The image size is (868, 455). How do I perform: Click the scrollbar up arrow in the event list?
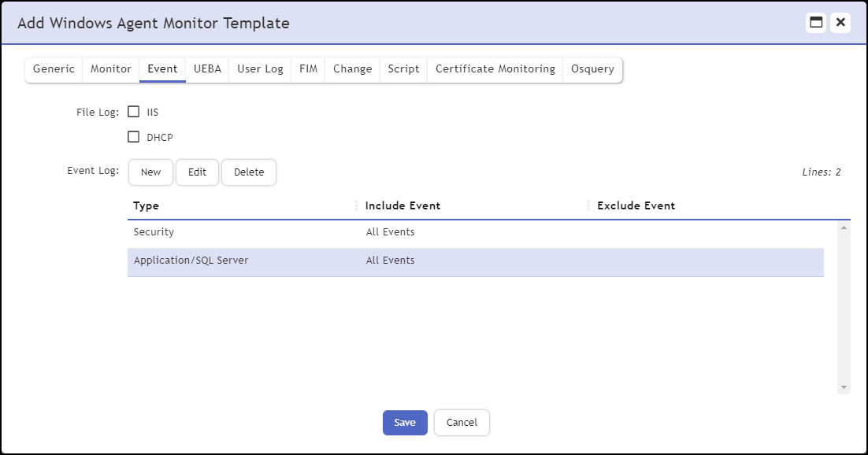point(842,226)
